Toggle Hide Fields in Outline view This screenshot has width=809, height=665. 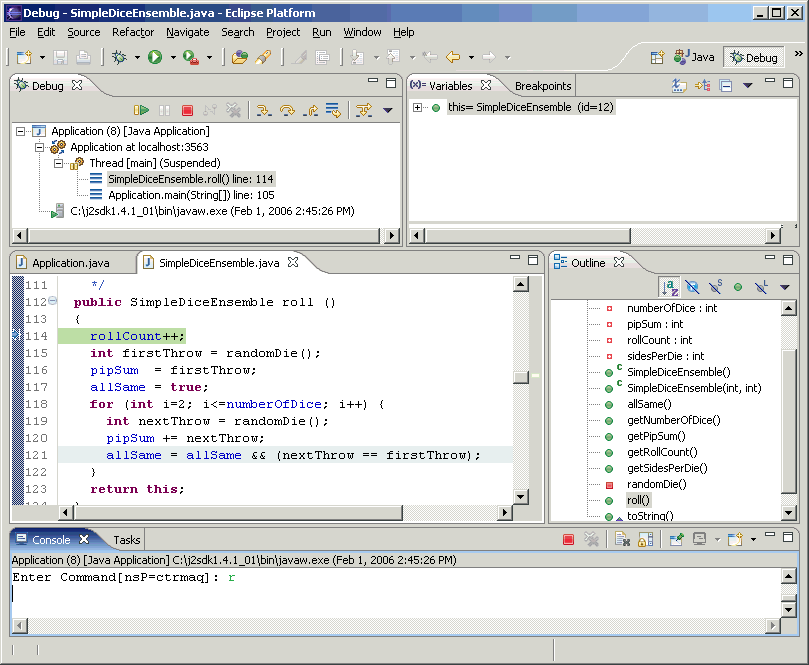[x=692, y=287]
